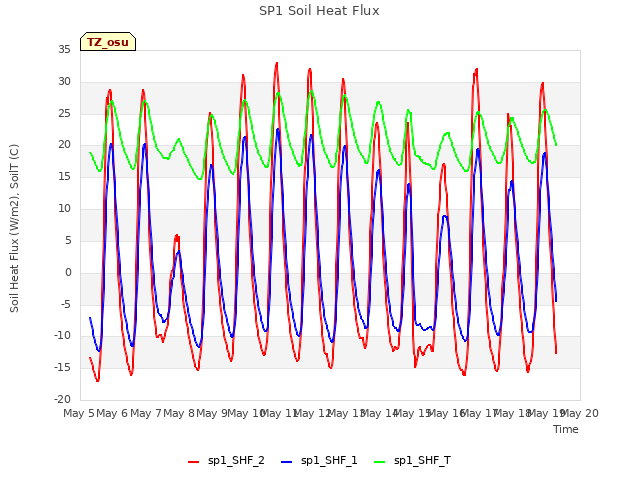This screenshot has width=640, height=480.
Task: Click y-axis tick value 20
Action: 64,145
